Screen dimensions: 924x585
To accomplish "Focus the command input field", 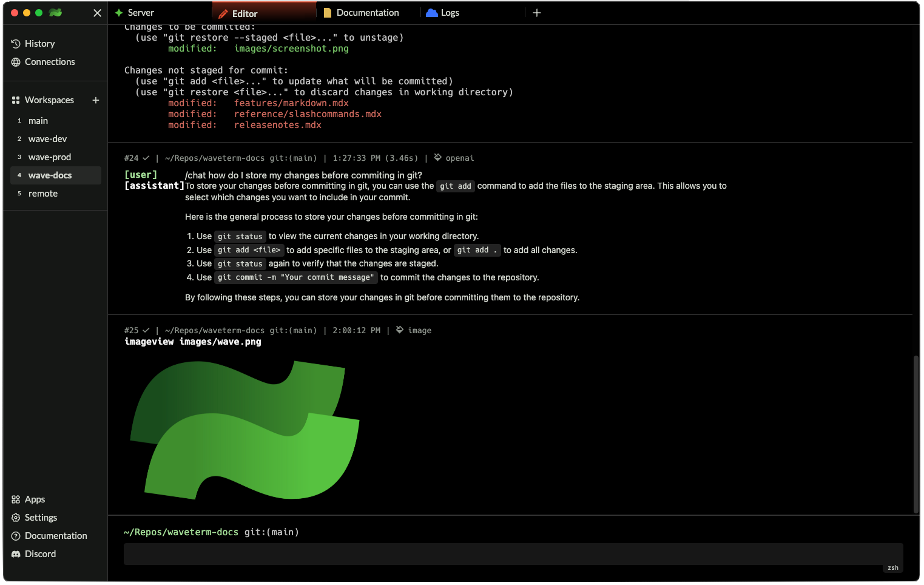I will click(513, 554).
